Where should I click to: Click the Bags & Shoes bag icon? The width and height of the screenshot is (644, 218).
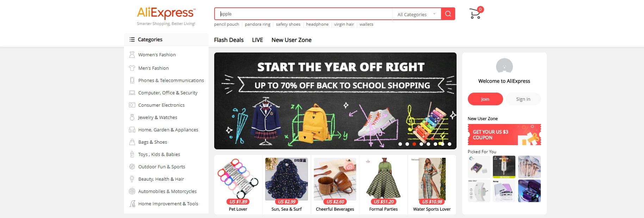click(x=132, y=142)
